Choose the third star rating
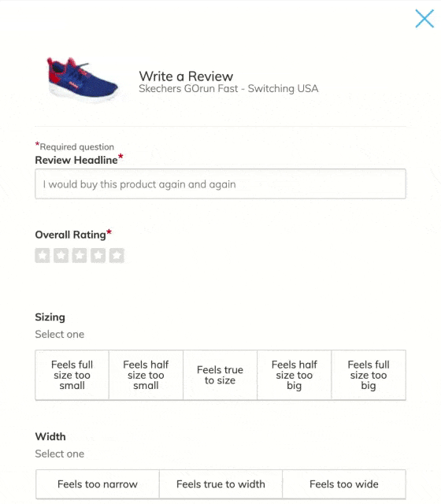 click(80, 256)
